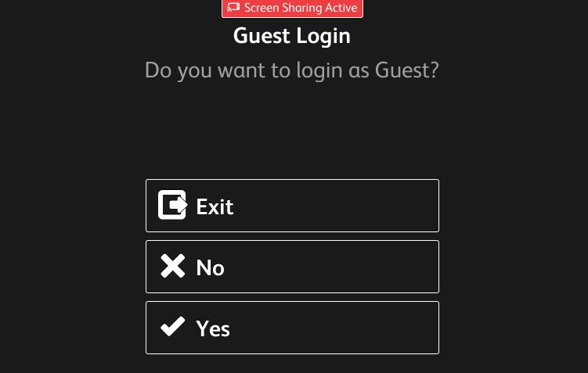Viewport: 588px width, 373px height.
Task: Click the X cross icon
Action: [173, 267]
